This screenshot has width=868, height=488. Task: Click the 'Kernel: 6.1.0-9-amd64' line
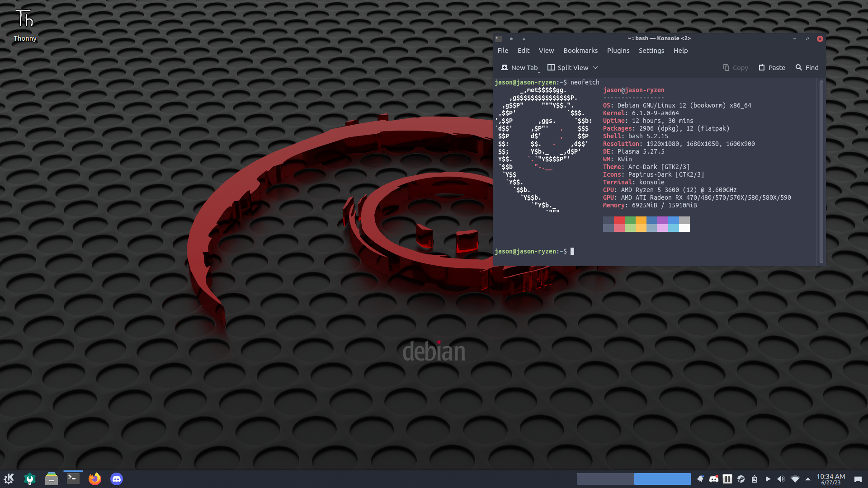641,113
